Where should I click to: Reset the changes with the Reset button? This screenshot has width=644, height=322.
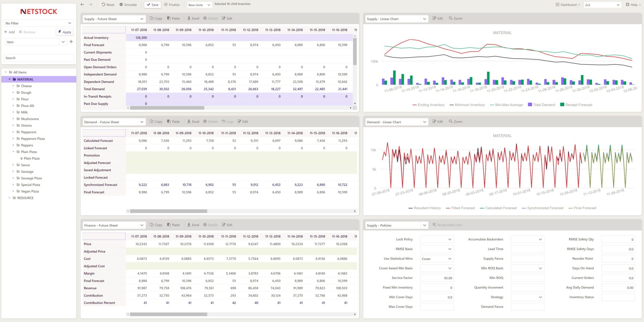108,5
